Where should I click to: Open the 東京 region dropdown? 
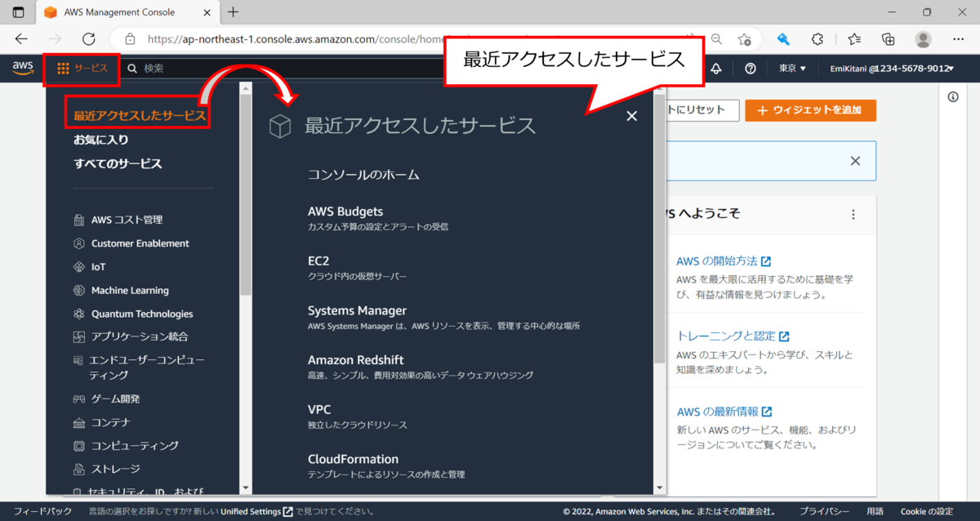(792, 69)
